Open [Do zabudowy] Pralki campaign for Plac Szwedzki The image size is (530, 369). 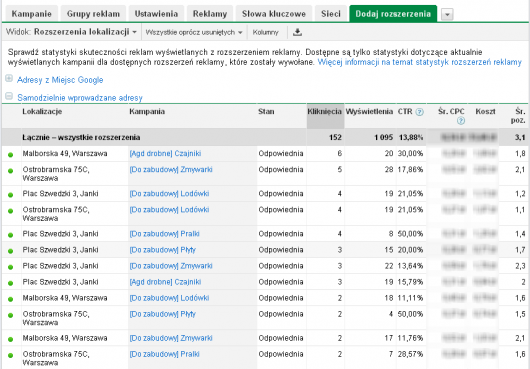[165, 234]
